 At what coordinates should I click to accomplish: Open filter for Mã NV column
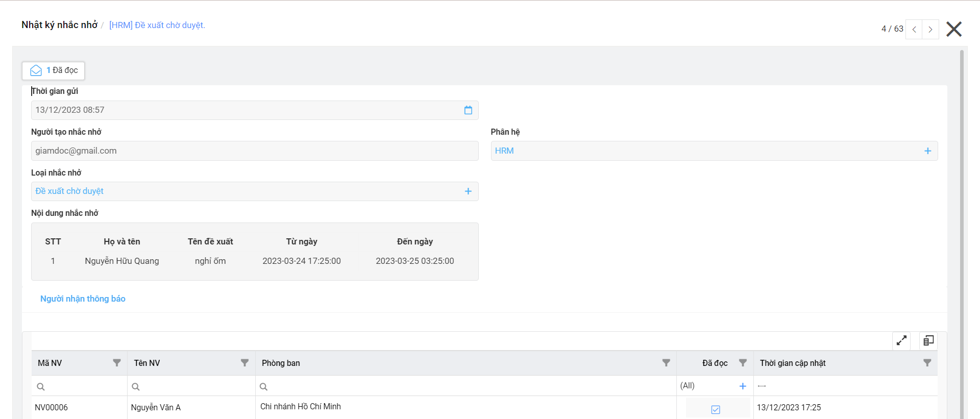tap(117, 363)
